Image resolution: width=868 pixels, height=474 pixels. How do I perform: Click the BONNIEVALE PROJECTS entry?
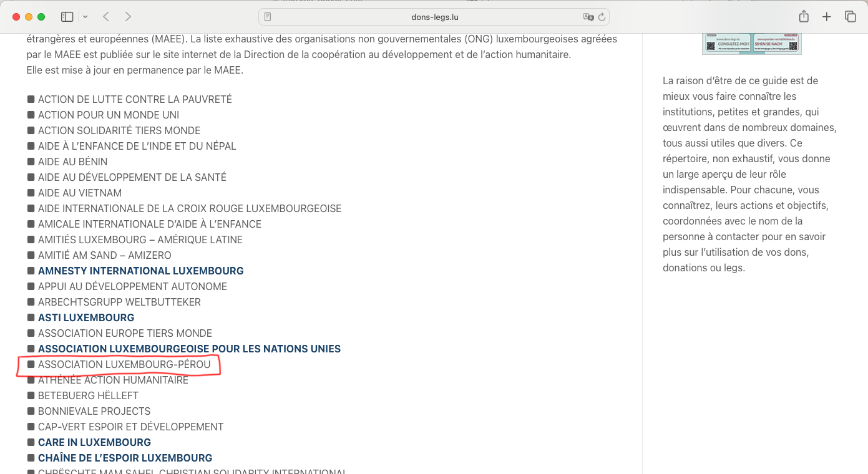click(x=94, y=411)
